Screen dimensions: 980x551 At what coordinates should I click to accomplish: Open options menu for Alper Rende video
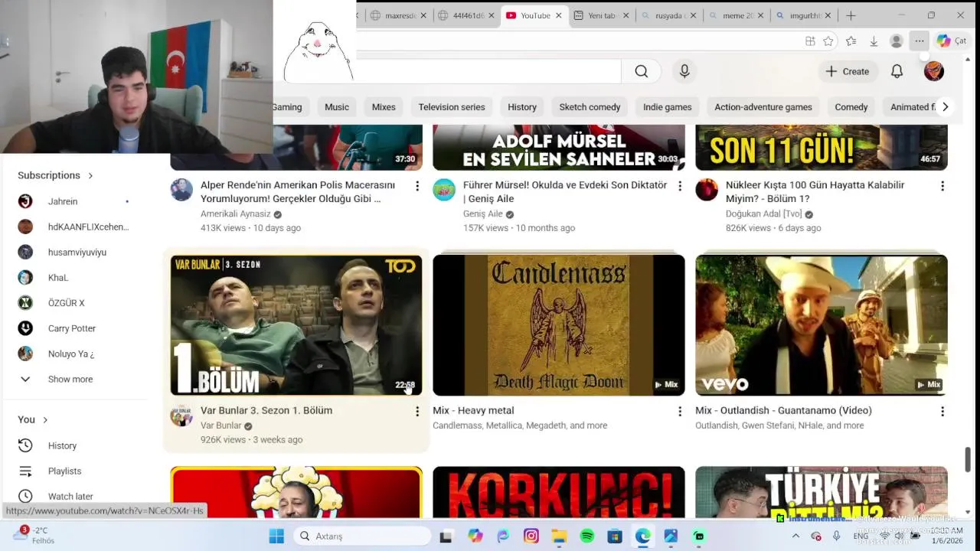[x=416, y=186]
